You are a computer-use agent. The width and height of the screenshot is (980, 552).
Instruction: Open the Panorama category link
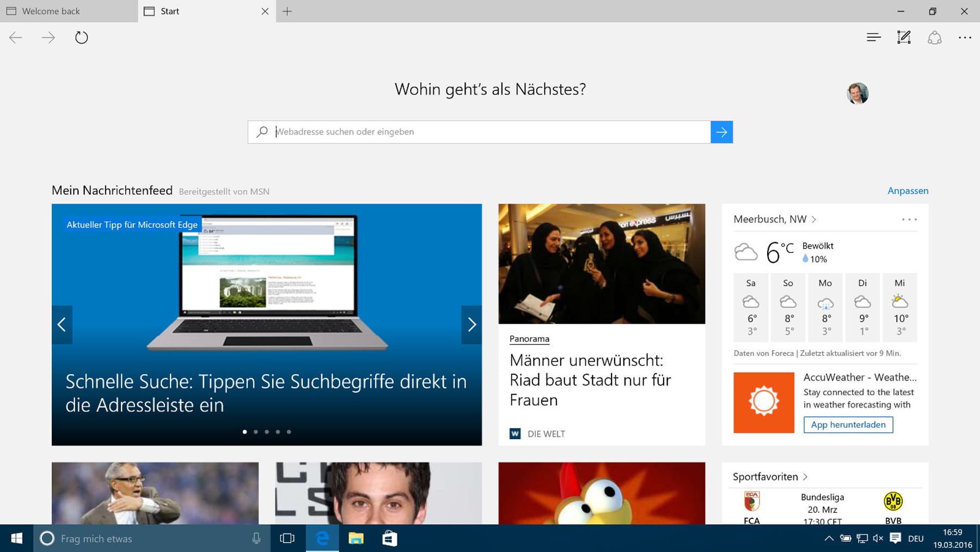[529, 339]
